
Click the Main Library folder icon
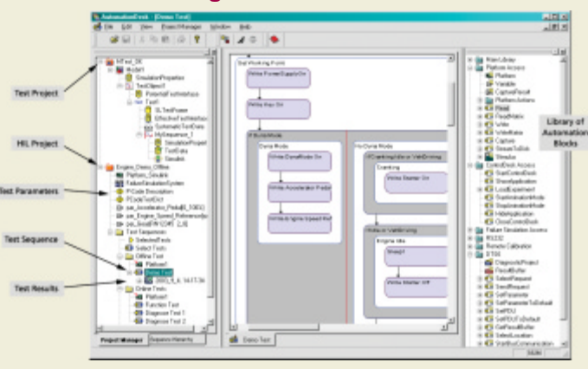pyautogui.click(x=479, y=60)
